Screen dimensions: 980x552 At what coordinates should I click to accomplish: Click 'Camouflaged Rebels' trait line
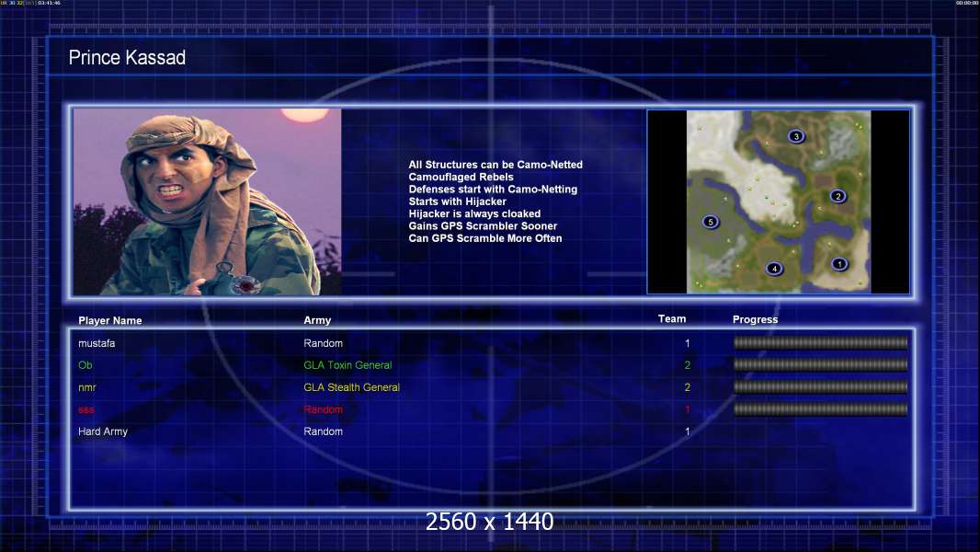coord(462,177)
